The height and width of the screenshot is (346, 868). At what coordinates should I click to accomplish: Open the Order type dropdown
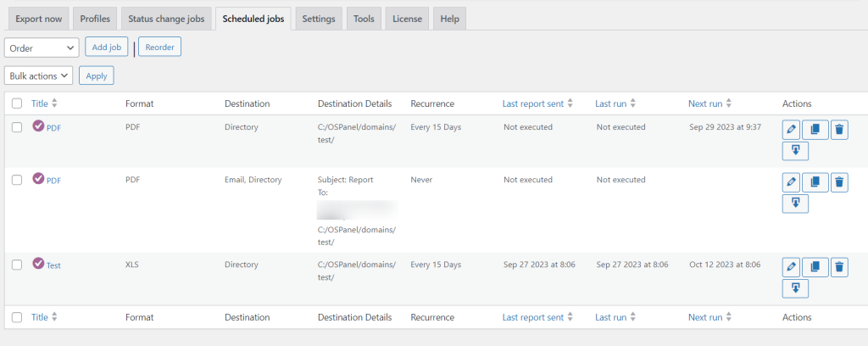[x=42, y=47]
